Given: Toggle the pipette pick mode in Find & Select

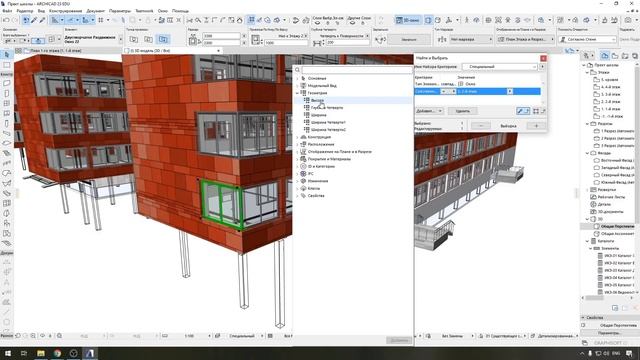Looking at the screenshot, I should point(523,111).
